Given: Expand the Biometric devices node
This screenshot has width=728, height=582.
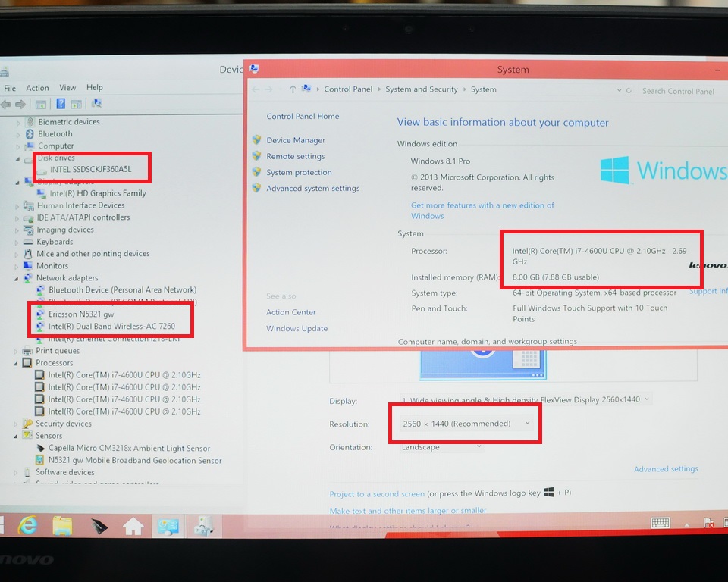Looking at the screenshot, I should 18,123.
